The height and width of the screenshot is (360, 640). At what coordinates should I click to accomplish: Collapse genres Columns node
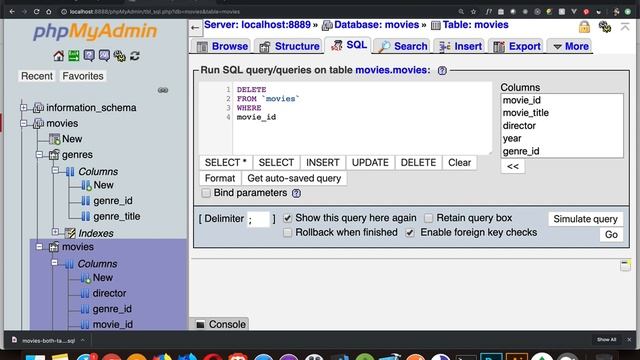click(55, 171)
